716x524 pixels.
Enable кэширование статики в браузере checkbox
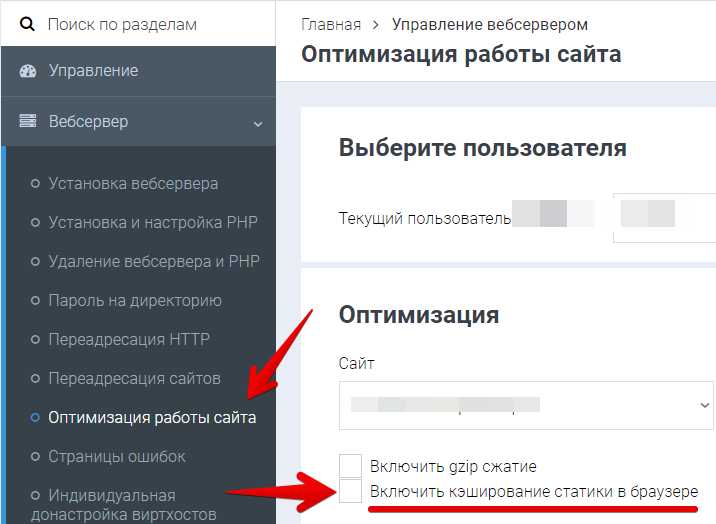350,492
